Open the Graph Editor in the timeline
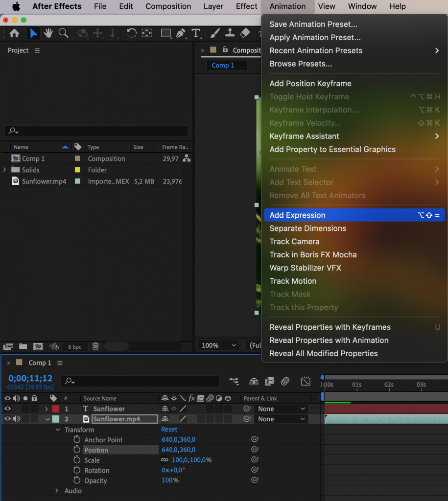 tap(306, 381)
